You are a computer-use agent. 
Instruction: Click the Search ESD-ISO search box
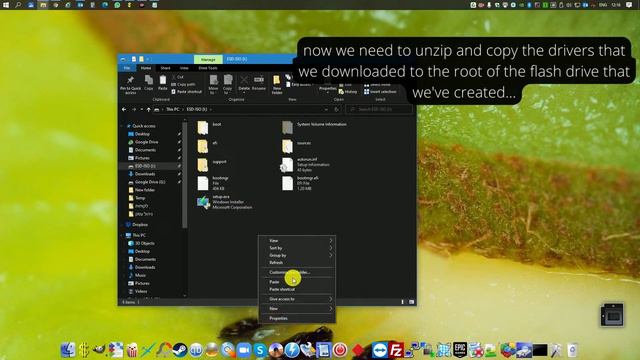tap(379, 109)
